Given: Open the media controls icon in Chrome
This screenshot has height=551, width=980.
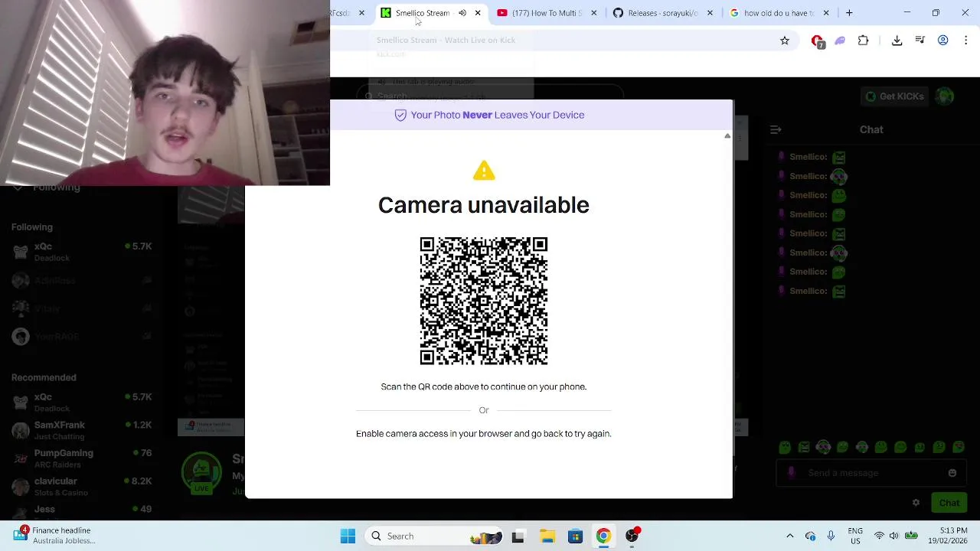Looking at the screenshot, I should (920, 41).
